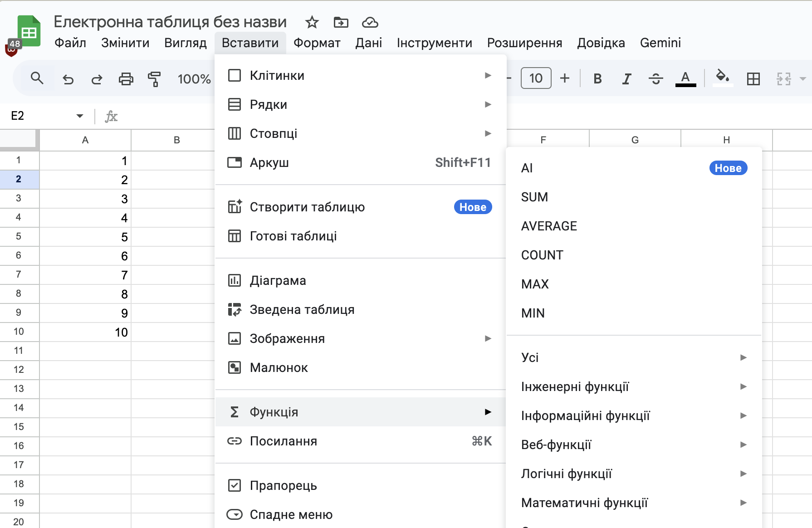Screen dimensions: 812x528
Task: Click the move to folder icon
Action: point(341,22)
